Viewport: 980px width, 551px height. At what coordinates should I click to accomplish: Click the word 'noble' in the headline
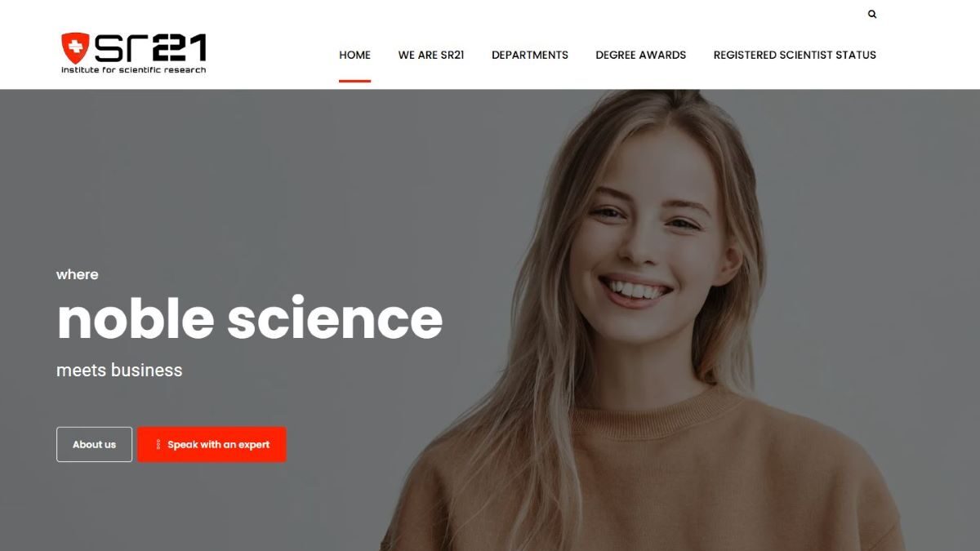(x=136, y=318)
